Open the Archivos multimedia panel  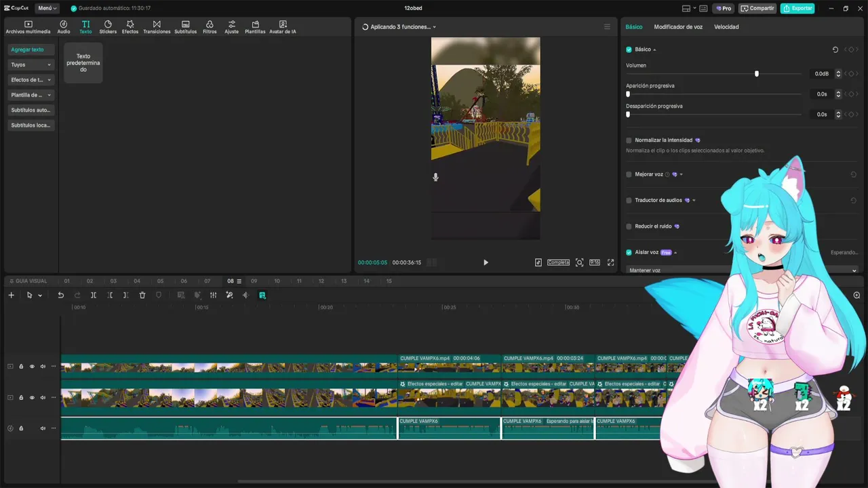pos(28,27)
